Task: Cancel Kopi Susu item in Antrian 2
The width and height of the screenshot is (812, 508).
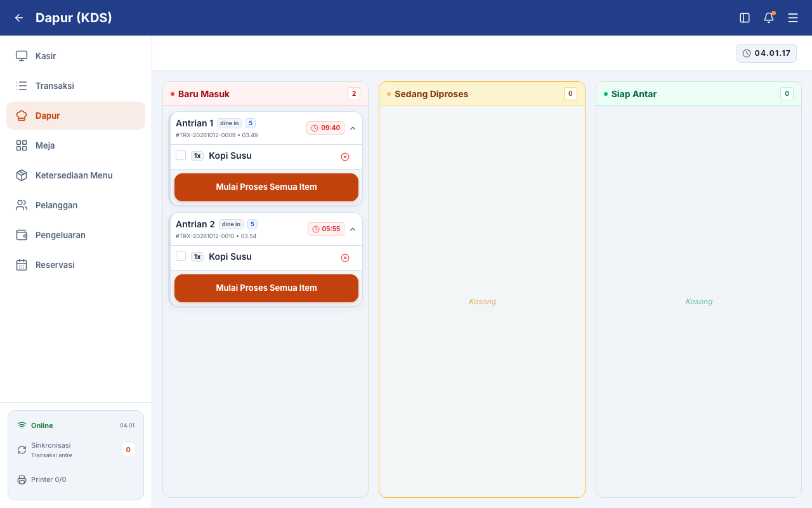Action: coord(345,258)
